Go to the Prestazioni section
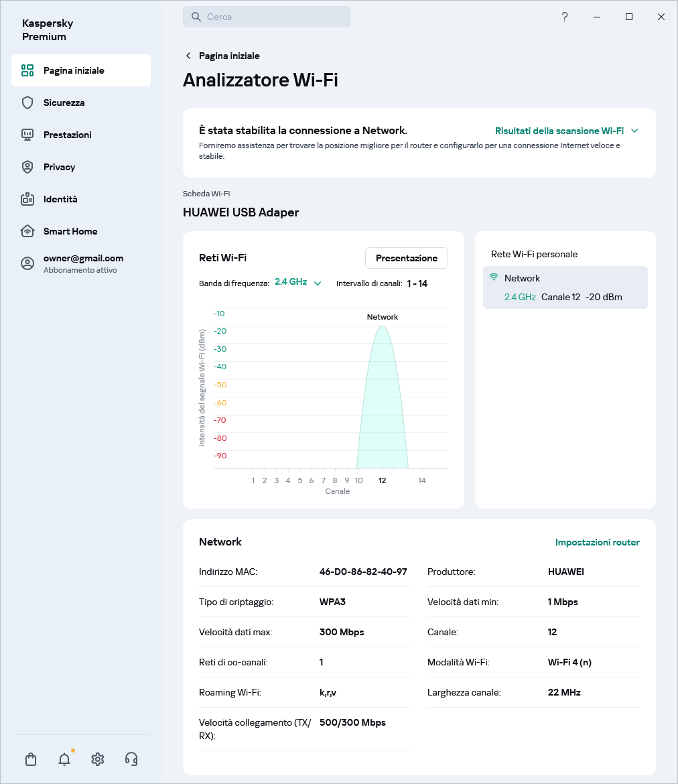 (x=67, y=135)
